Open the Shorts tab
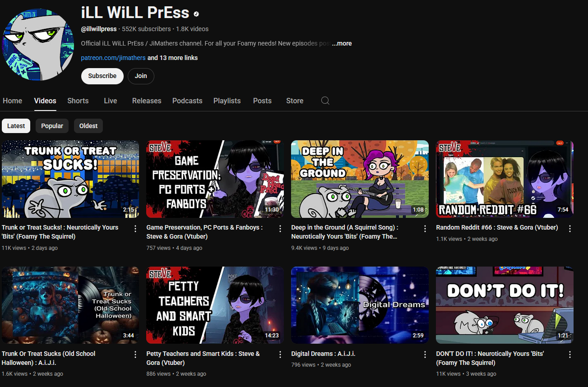The image size is (588, 387). click(x=78, y=101)
